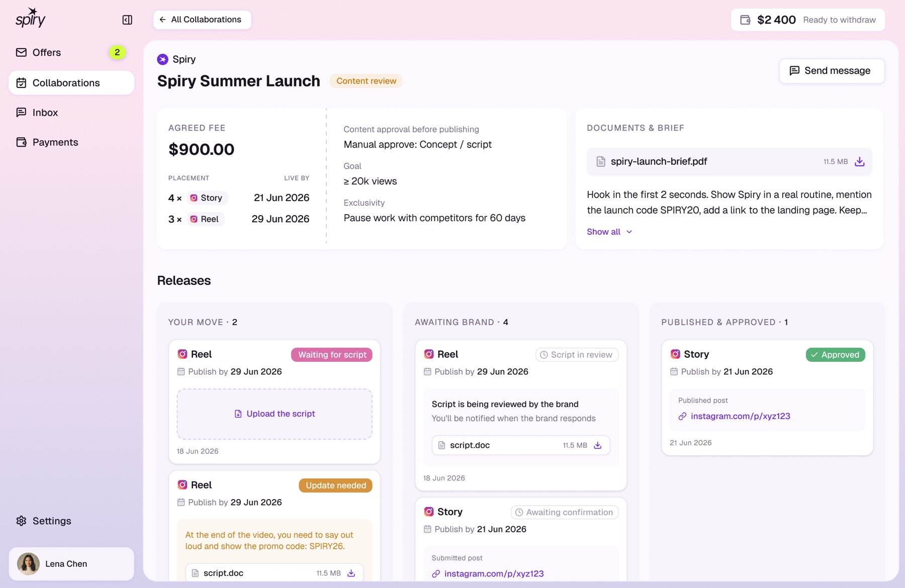Click Upload the script dropzone
The image size is (905, 588).
pyautogui.click(x=275, y=414)
